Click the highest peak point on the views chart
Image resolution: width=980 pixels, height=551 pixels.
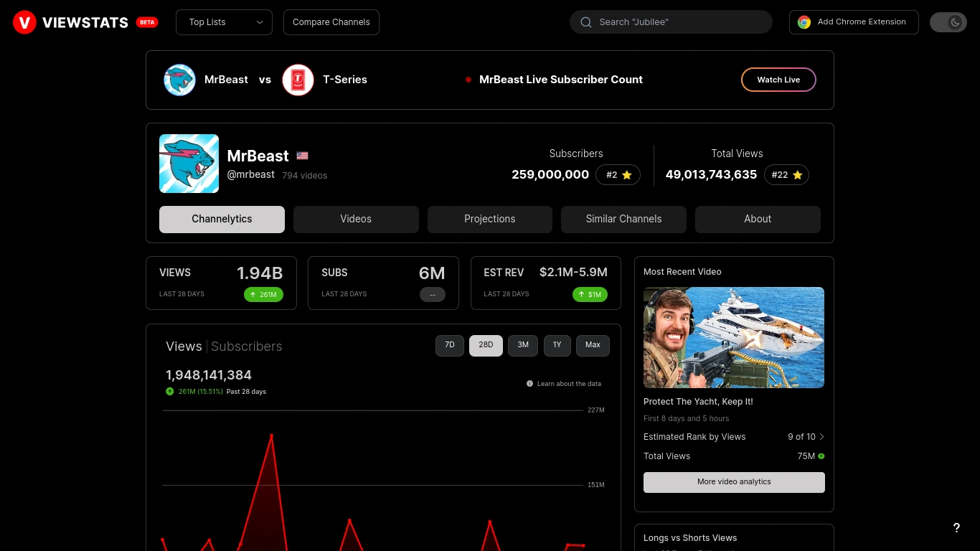coord(271,435)
